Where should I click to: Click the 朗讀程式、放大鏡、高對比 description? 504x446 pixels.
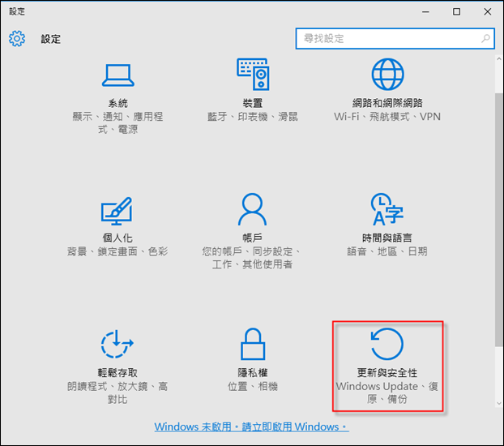click(x=117, y=392)
